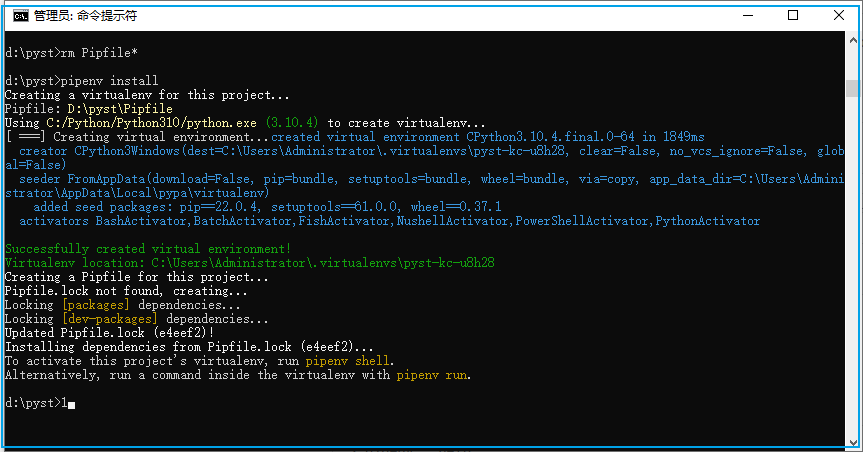Click 'Successfully created virtual environment!' text
The height and width of the screenshot is (452, 863).
[x=148, y=249]
